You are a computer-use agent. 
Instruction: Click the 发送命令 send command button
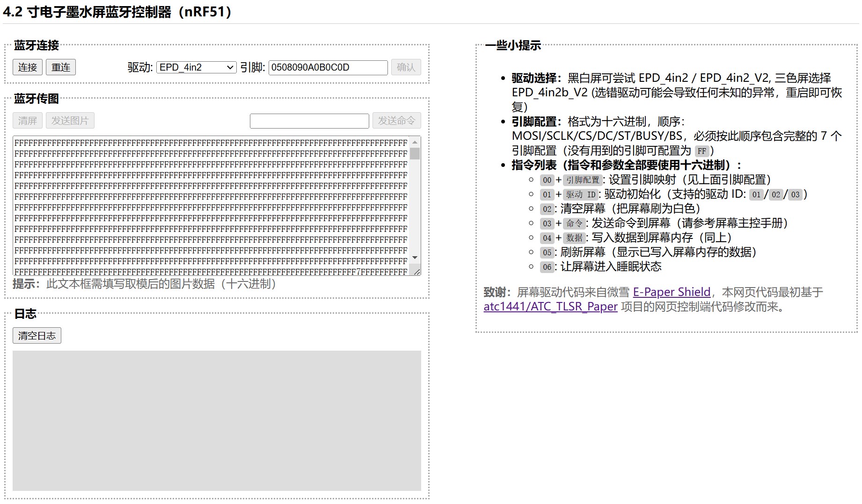coord(396,121)
